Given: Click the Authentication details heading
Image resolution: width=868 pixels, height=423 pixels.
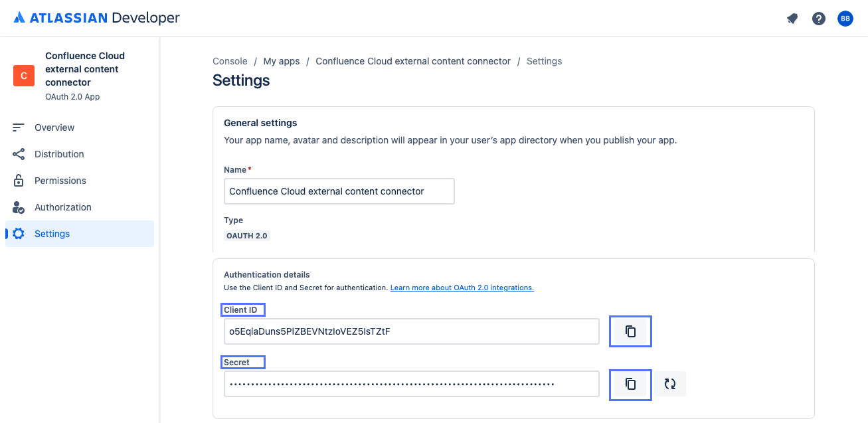Looking at the screenshot, I should (267, 274).
